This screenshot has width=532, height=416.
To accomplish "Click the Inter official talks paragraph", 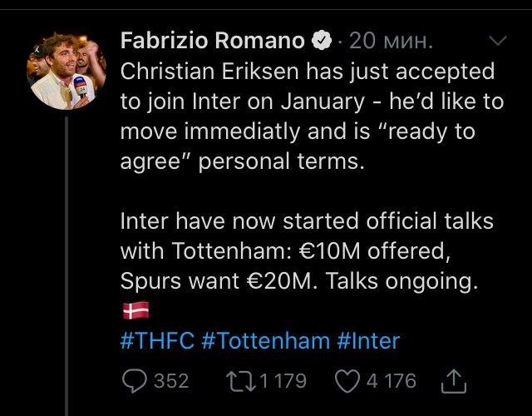I will click(307, 250).
